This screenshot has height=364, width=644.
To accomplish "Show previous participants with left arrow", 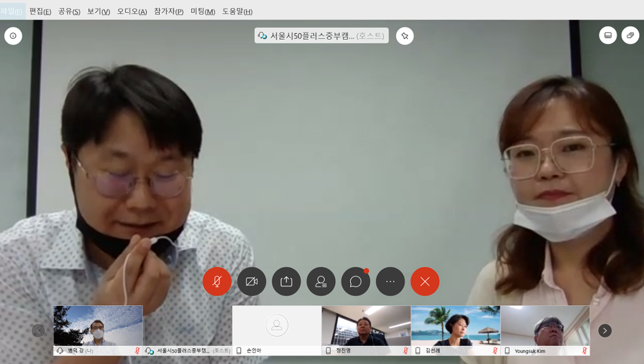I will point(38,330).
